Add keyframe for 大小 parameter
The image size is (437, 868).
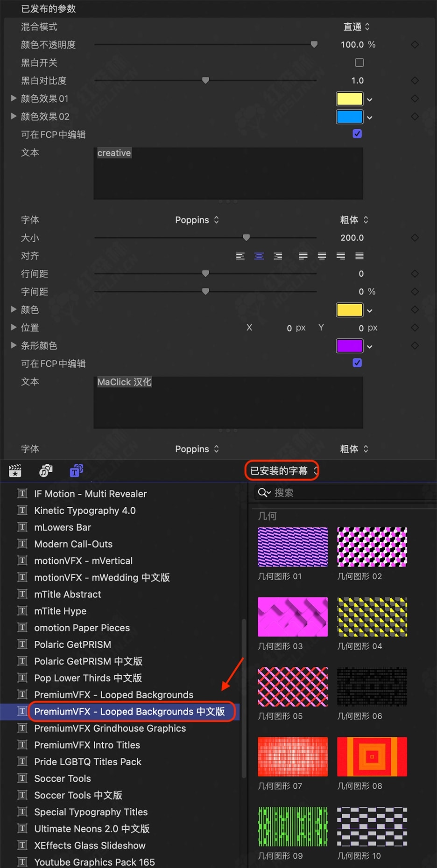[415, 238]
